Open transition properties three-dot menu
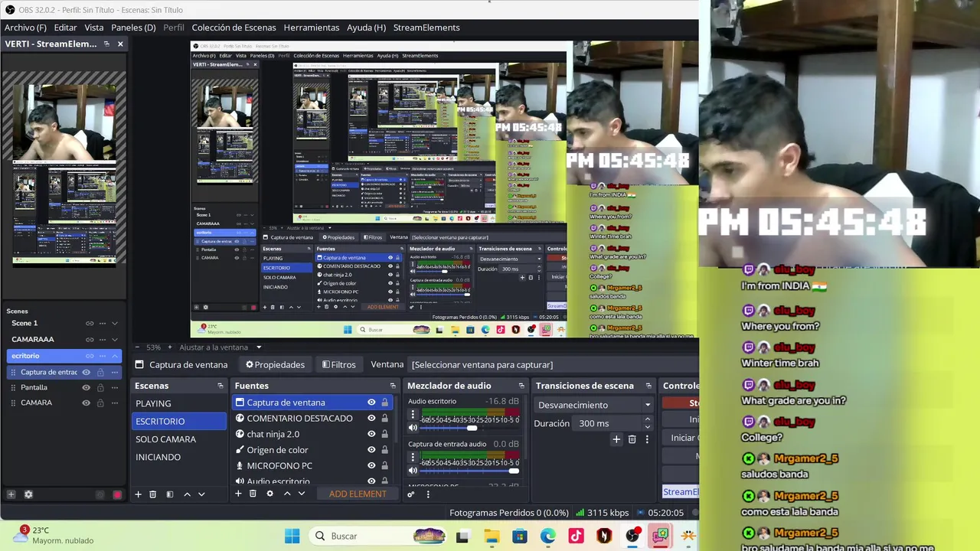This screenshot has height=551, width=980. pyautogui.click(x=647, y=439)
